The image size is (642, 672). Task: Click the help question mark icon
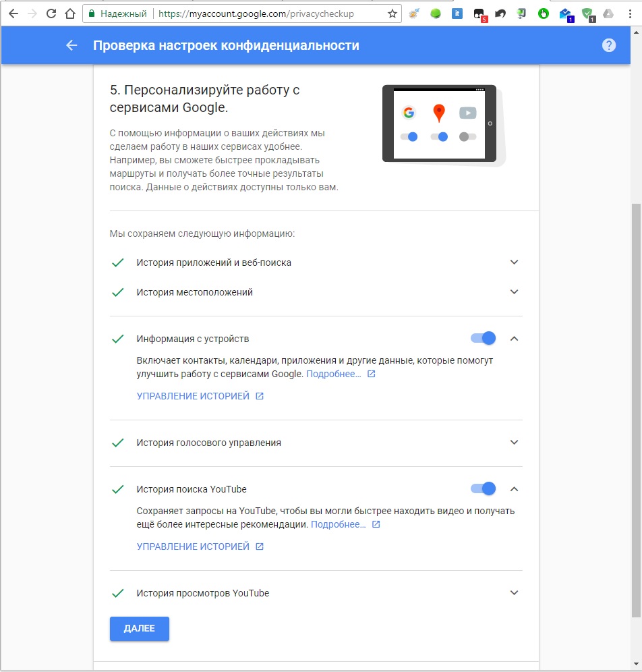609,45
